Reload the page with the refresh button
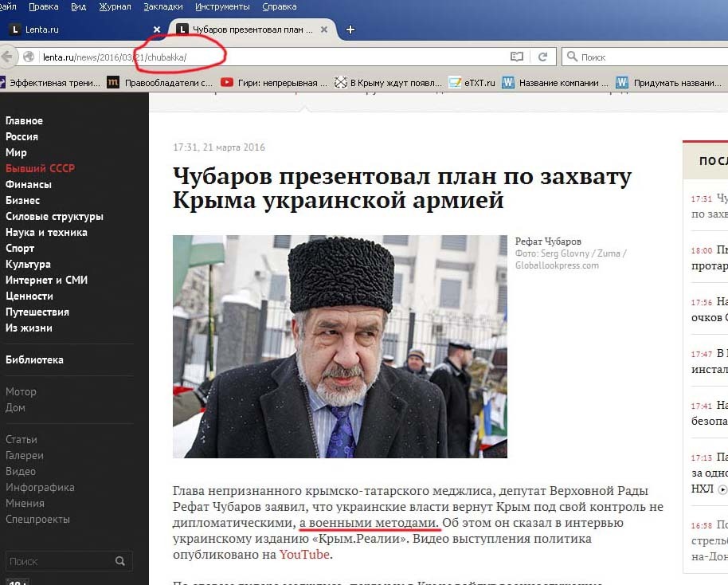Screen dimensions: 728x585 click(x=542, y=57)
